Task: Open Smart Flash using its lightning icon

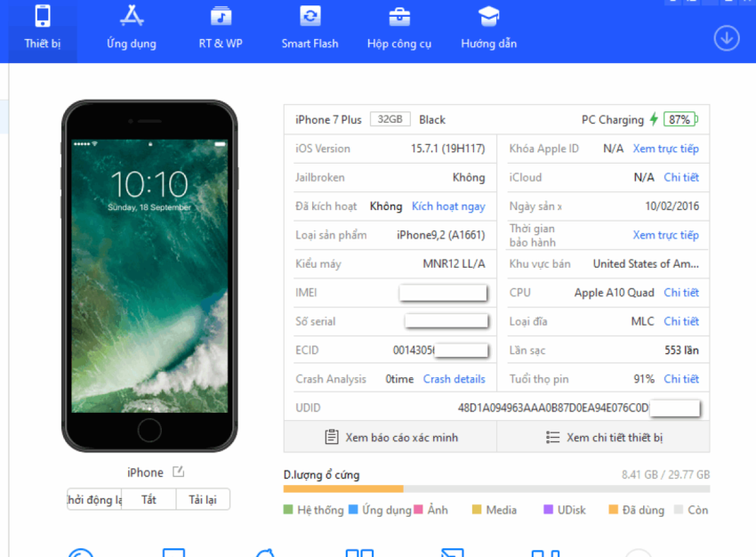Action: click(x=310, y=16)
